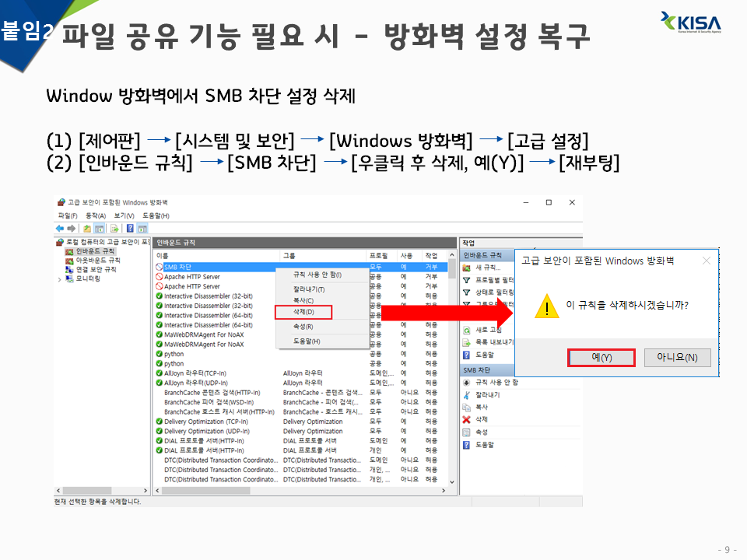This screenshot has height=560, width=747.
Task: Click the Export List icon in the toolbar
Action: (114, 229)
